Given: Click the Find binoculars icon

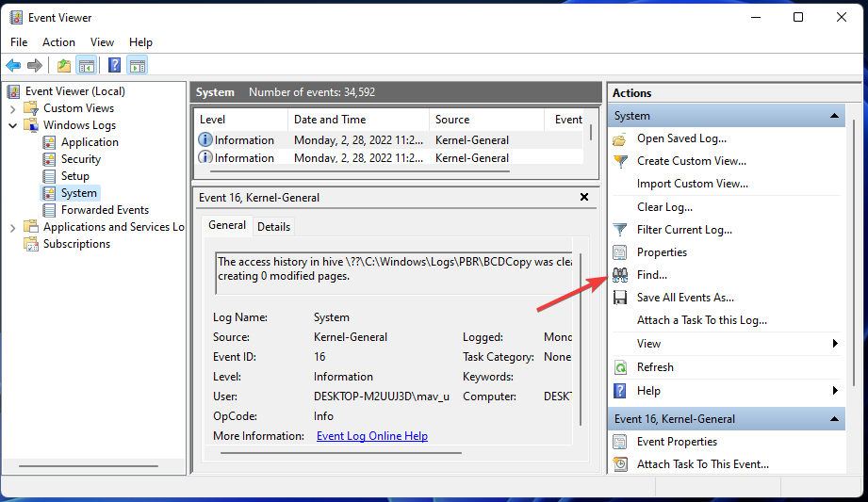Looking at the screenshot, I should point(620,275).
